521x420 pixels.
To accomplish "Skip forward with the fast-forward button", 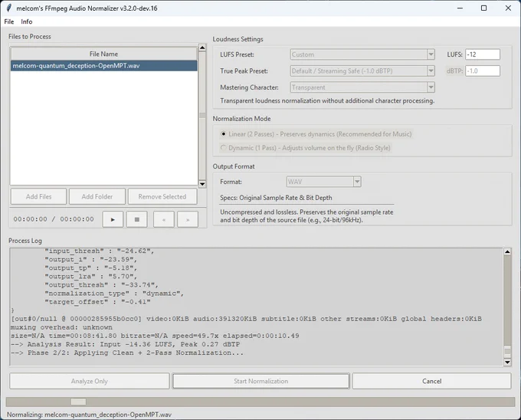I will (188, 219).
